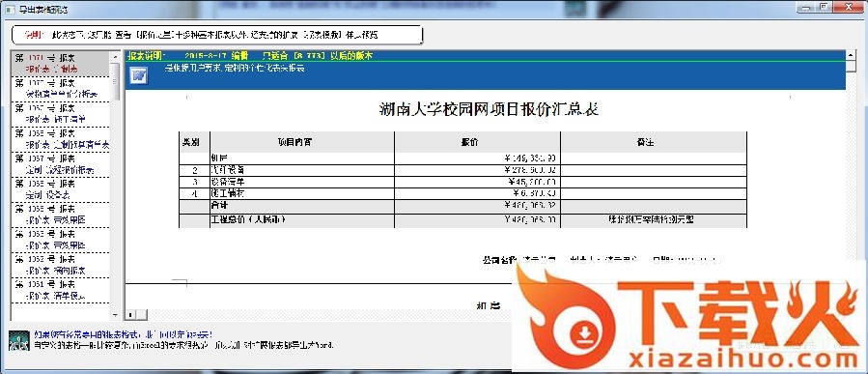The image size is (868, 374).
Task: Click the remark cell in the 工程总价 row
Action: [x=654, y=220]
